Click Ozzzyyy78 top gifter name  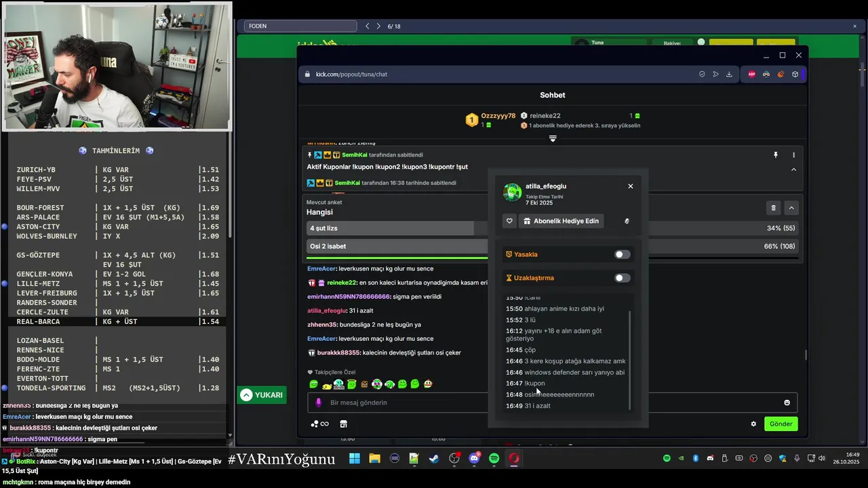point(498,116)
